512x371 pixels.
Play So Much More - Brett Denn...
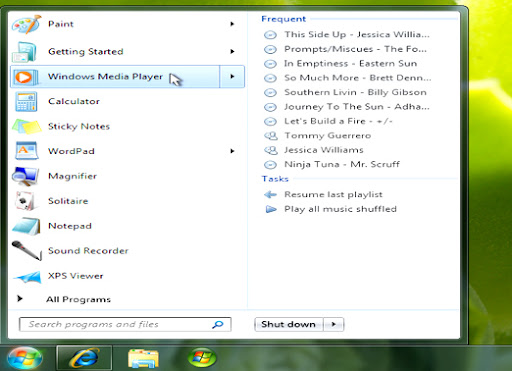[x=358, y=78]
